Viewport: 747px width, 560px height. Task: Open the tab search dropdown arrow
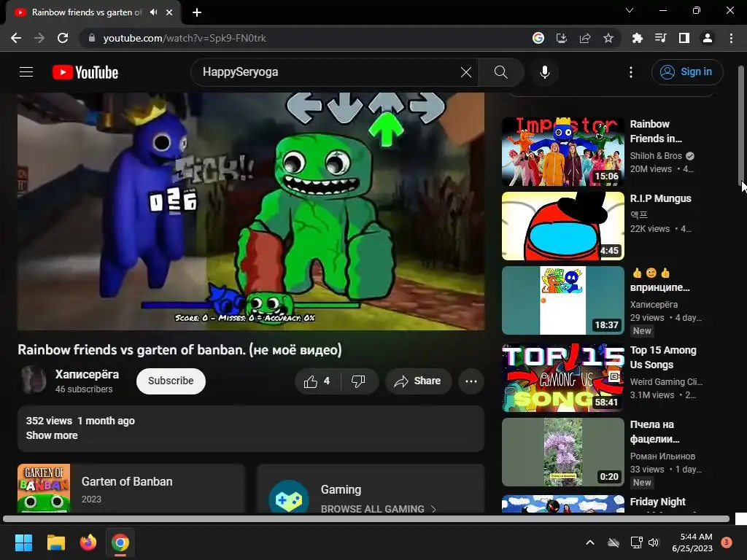tap(630, 10)
